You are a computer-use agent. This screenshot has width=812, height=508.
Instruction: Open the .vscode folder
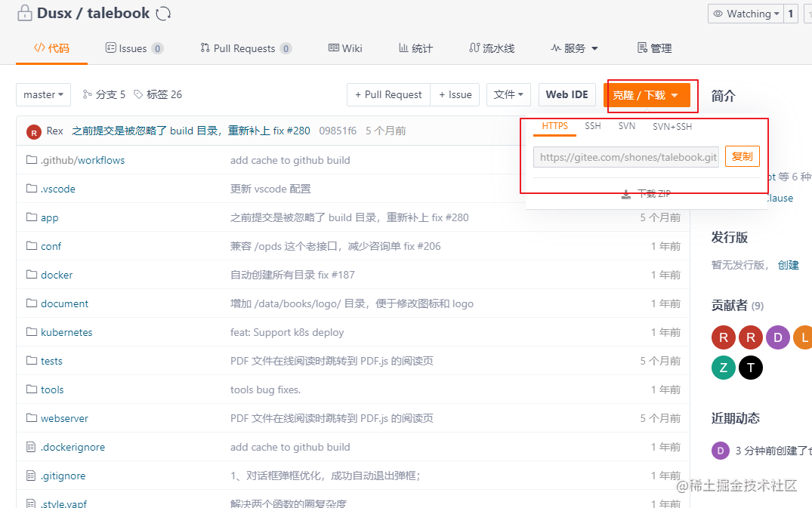tap(58, 189)
